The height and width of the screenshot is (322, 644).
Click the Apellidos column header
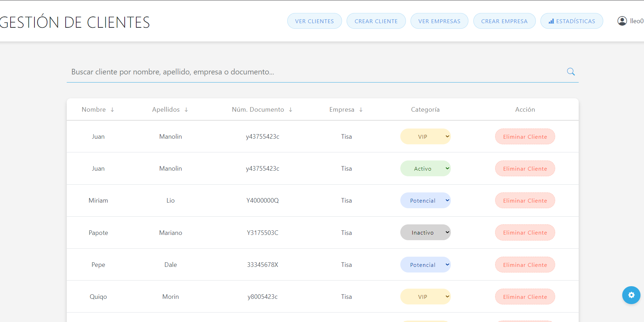166,110
